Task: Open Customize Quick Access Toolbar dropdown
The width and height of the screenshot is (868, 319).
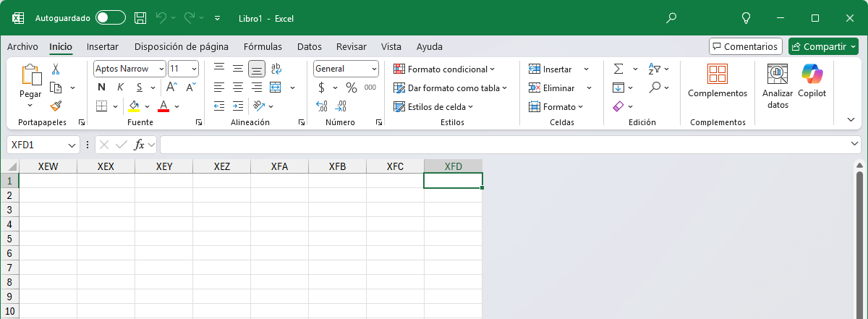Action: click(x=217, y=17)
